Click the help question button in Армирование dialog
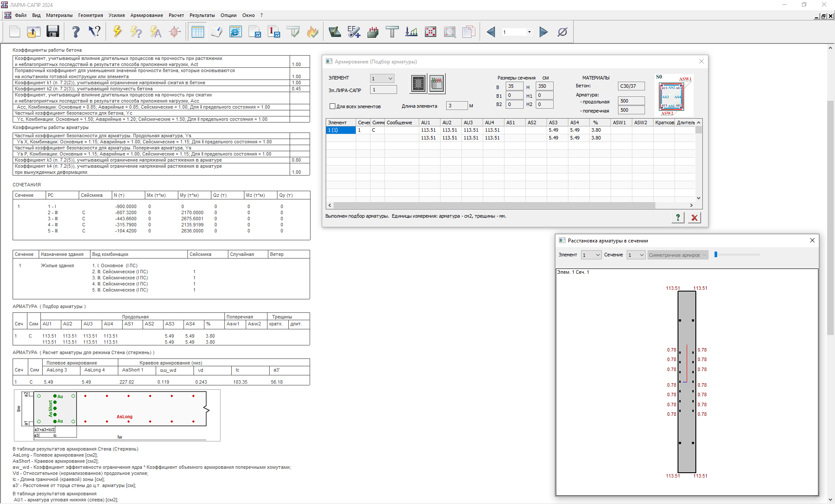This screenshot has width=835, height=504. coord(678,218)
